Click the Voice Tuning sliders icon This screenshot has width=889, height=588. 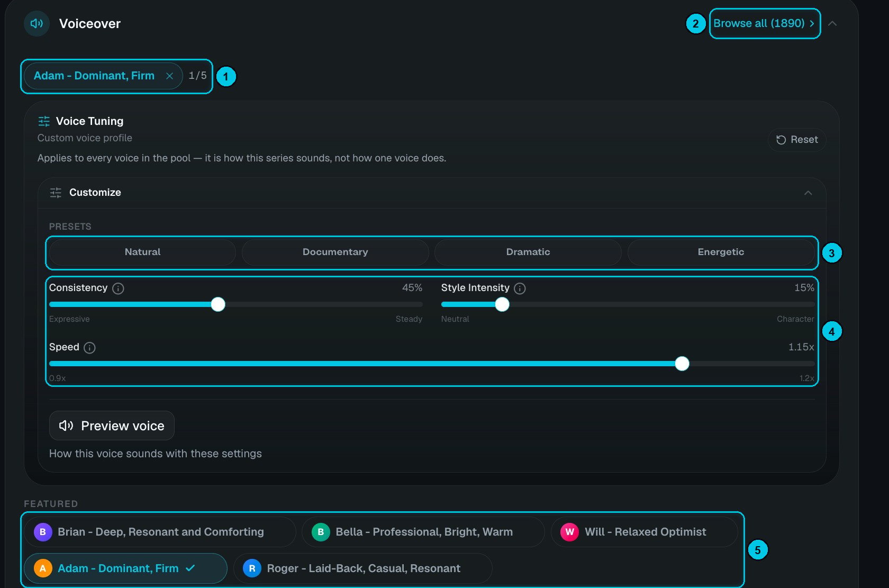click(44, 121)
